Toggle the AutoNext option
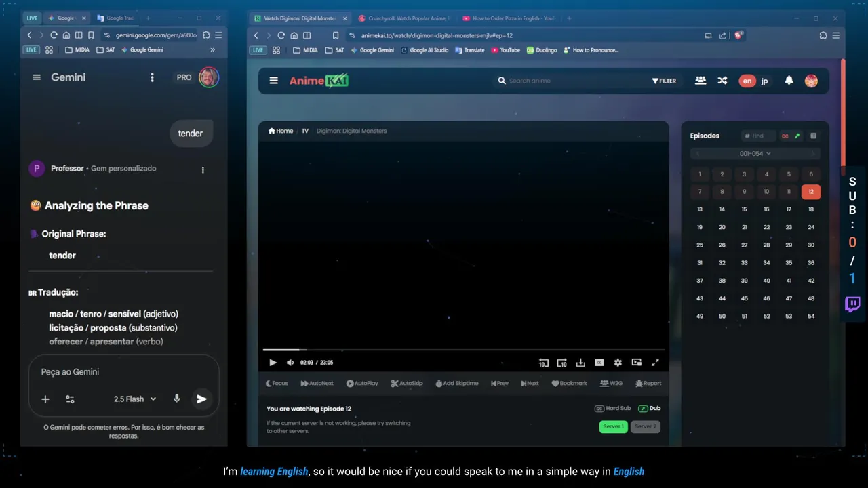The image size is (868, 488). coord(317,384)
